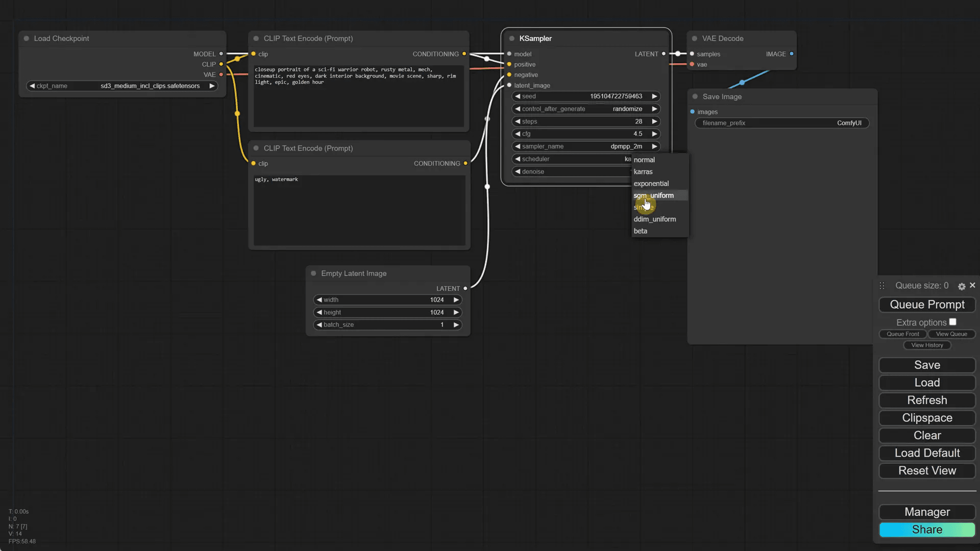The height and width of the screenshot is (551, 980).
Task: Toggle collapse on the top CLIP Text Encode node
Action: click(256, 38)
